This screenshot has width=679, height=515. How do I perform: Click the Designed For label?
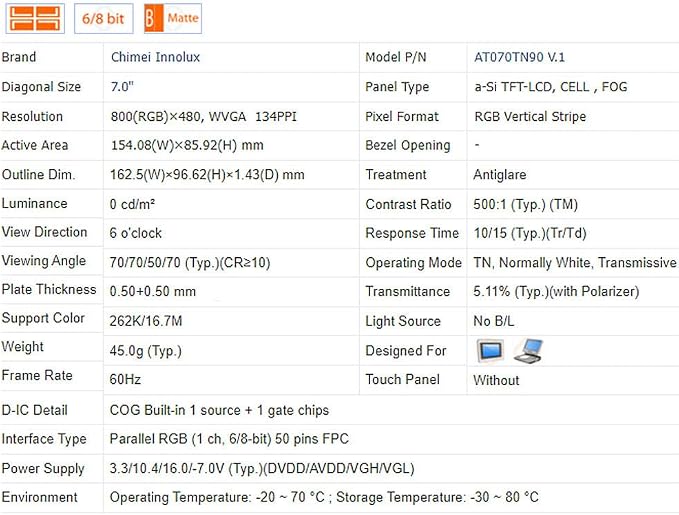click(x=406, y=350)
